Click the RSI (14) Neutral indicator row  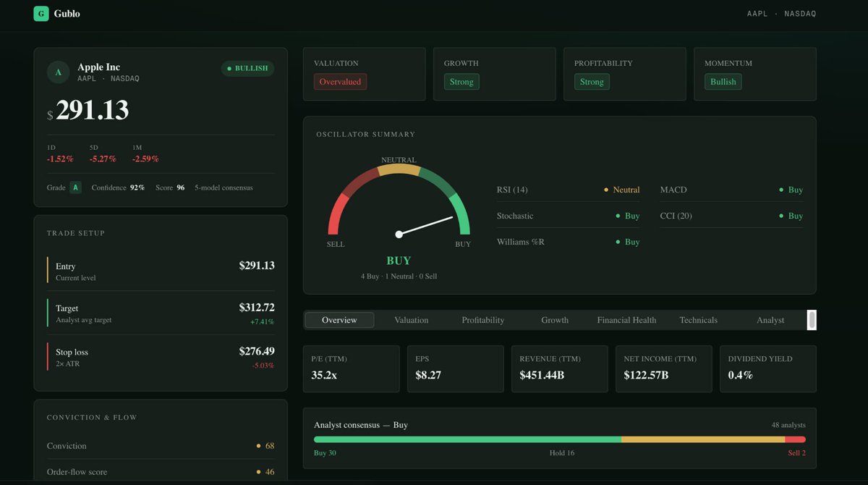point(569,190)
